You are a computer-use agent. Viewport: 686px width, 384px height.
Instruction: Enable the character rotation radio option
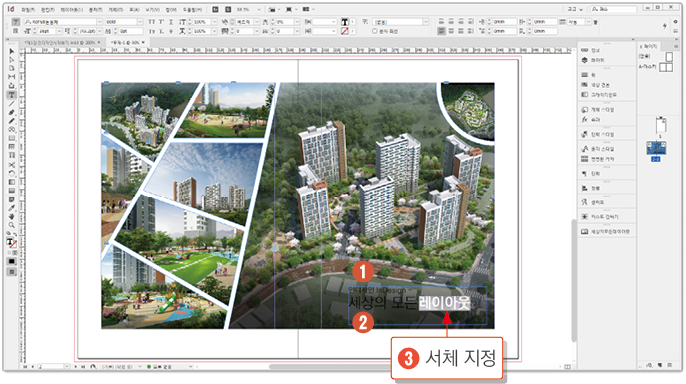point(374,31)
